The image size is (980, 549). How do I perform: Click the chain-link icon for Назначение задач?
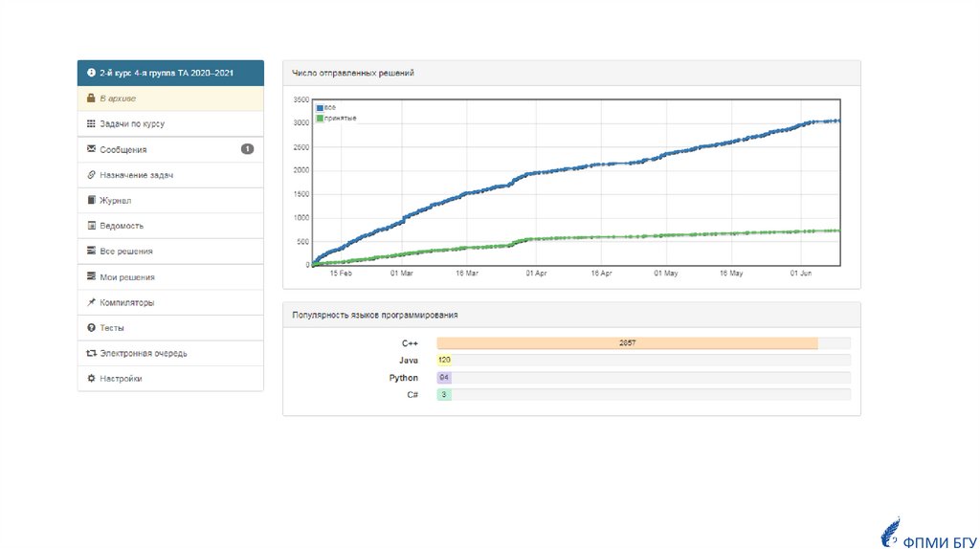click(91, 175)
